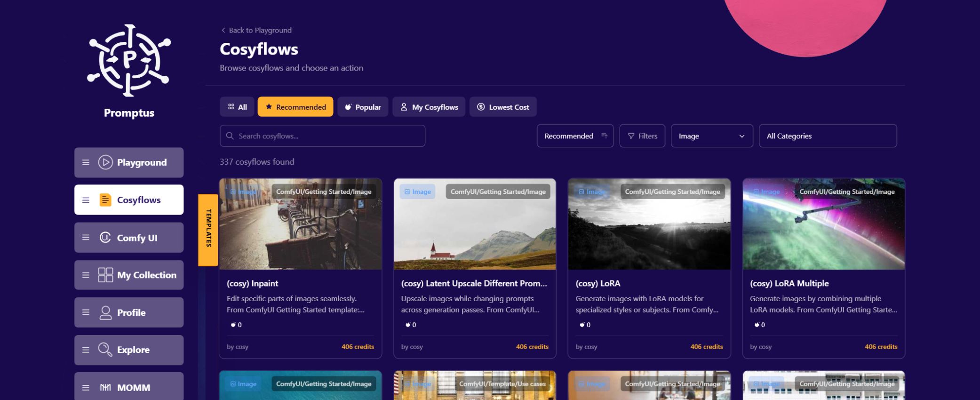
Task: Open the All Categories dropdown
Action: point(828,136)
